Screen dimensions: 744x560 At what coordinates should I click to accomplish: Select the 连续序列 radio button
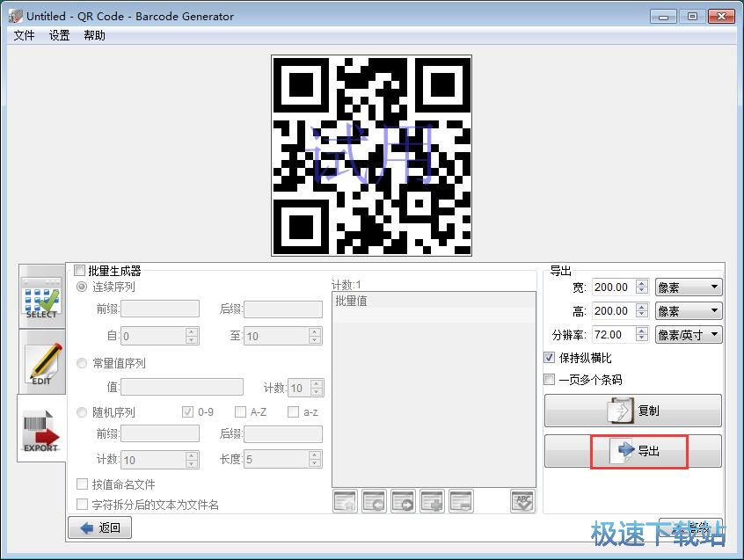pos(82,287)
